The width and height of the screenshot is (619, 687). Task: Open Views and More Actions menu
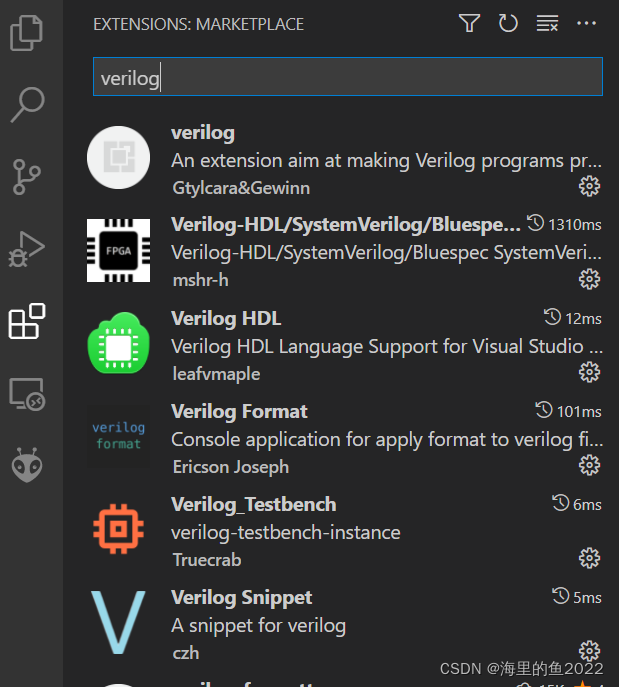point(586,23)
